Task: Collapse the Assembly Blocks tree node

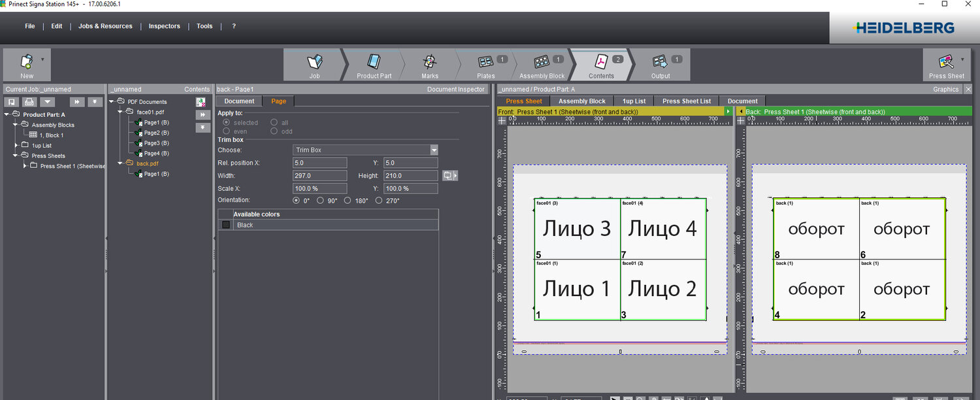Action: [x=16, y=125]
